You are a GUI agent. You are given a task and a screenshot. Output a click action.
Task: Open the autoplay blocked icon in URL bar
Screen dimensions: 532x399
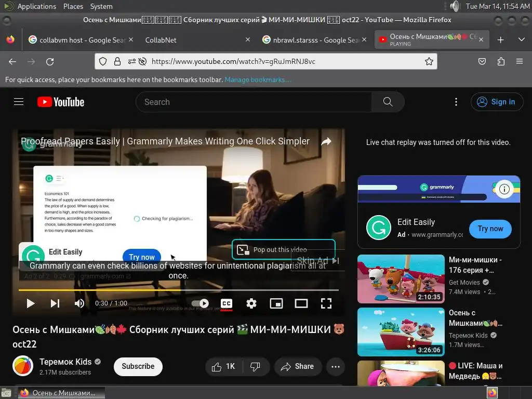click(x=143, y=61)
